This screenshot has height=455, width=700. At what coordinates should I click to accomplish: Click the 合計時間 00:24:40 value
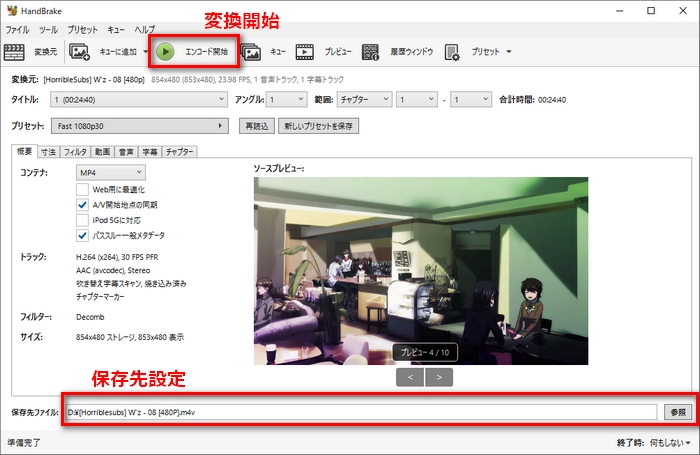click(x=552, y=100)
